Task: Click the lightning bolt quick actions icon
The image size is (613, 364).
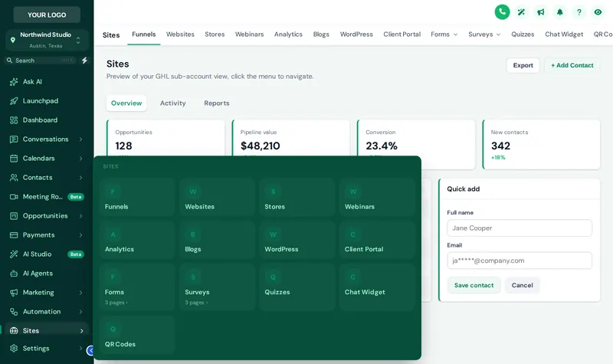Action: pyautogui.click(x=84, y=61)
